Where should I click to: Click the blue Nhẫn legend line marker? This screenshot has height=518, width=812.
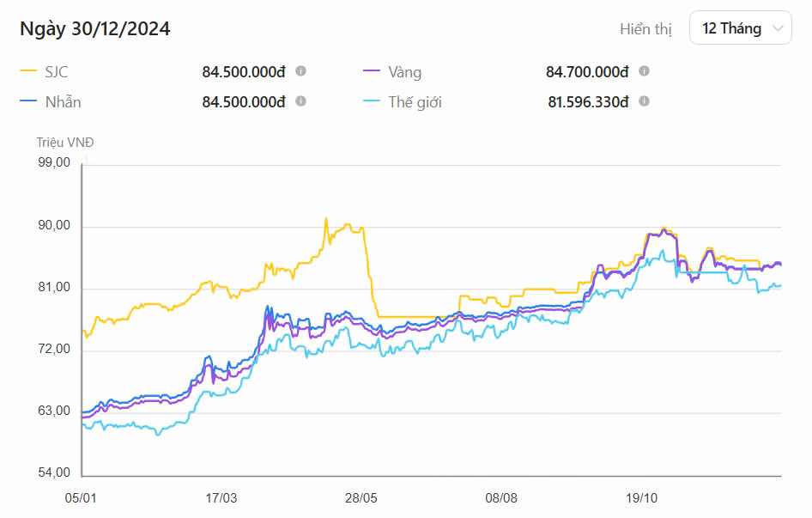point(28,102)
